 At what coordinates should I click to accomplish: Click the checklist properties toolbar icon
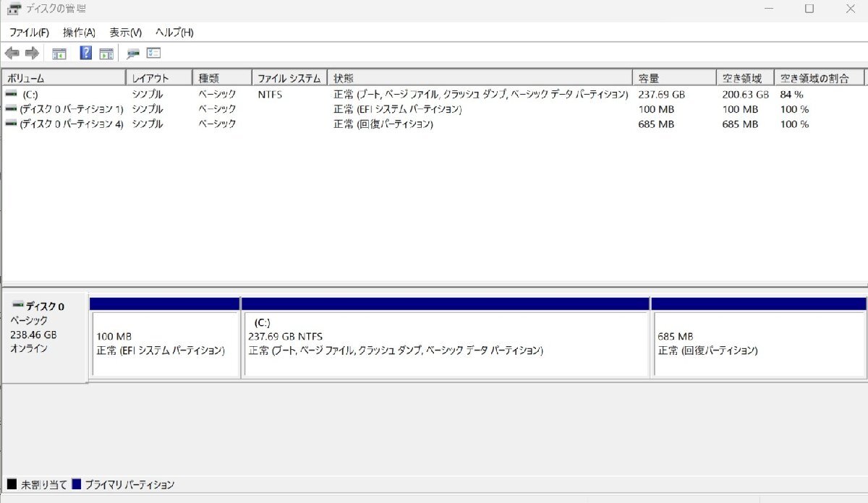[152, 53]
